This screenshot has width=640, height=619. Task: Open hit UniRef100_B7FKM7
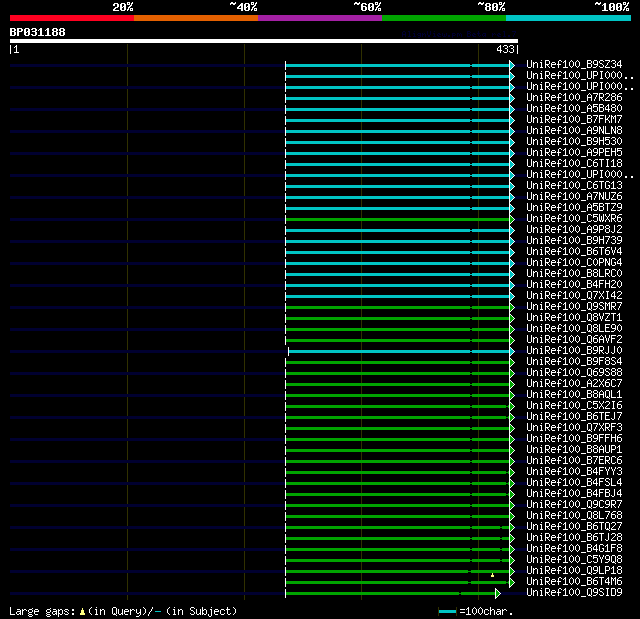(574, 120)
